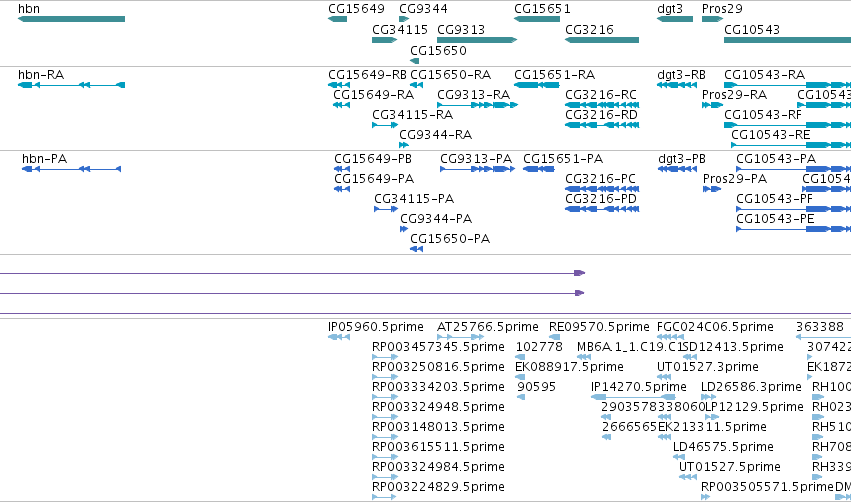Select the CG10543 gene label
This screenshot has height=502, width=851.
(x=752, y=29)
